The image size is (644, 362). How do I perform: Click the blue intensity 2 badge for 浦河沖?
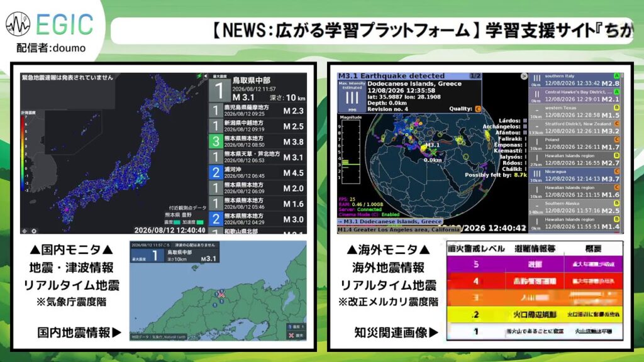216,172
